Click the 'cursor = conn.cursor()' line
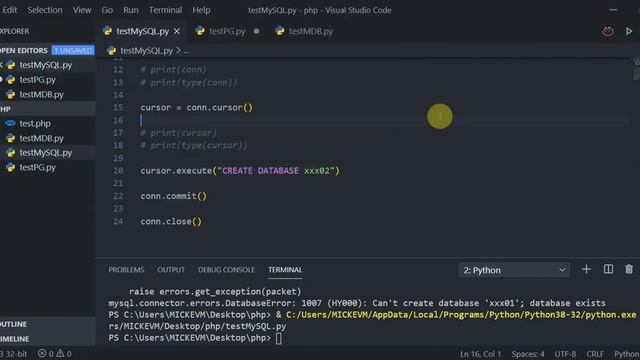This screenshot has width=640, height=360. [196, 107]
